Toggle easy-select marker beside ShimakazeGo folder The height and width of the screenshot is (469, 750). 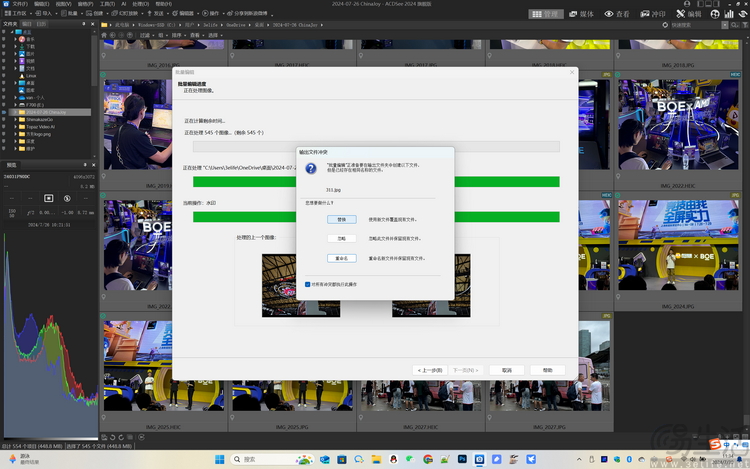(4, 120)
